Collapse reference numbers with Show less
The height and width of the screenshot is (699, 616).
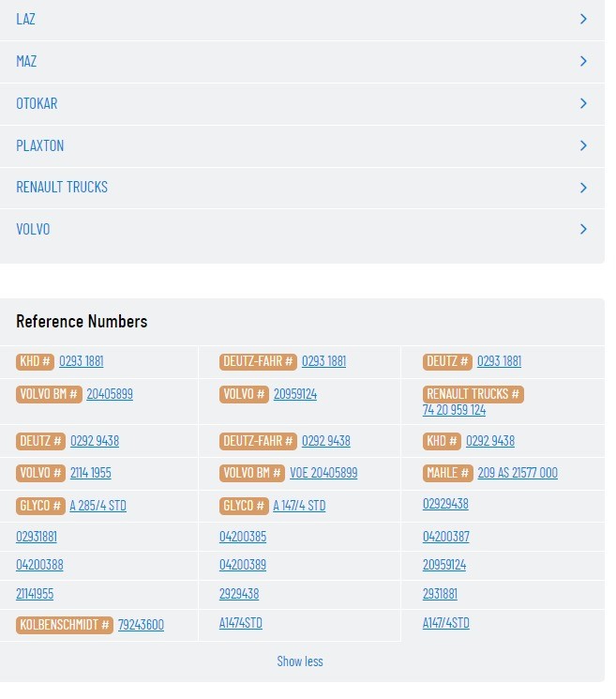300,661
